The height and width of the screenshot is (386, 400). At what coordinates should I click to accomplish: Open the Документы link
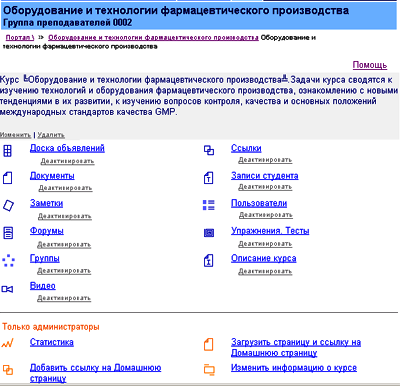coord(52,176)
